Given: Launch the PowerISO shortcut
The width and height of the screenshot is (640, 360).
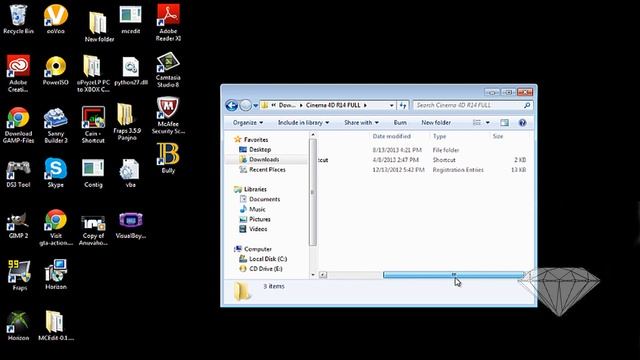Looking at the screenshot, I should (56, 70).
